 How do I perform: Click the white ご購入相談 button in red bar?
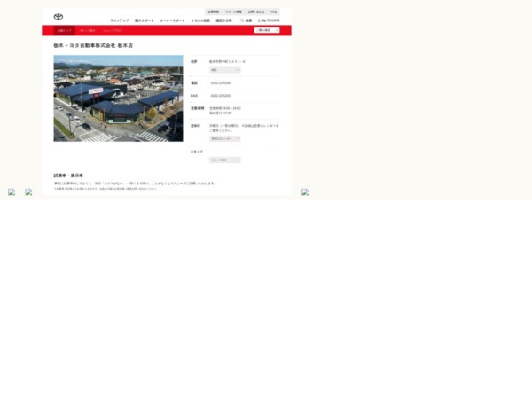[267, 30]
